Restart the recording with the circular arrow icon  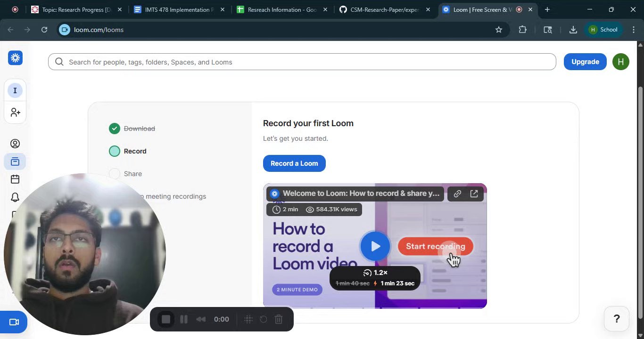click(x=264, y=319)
